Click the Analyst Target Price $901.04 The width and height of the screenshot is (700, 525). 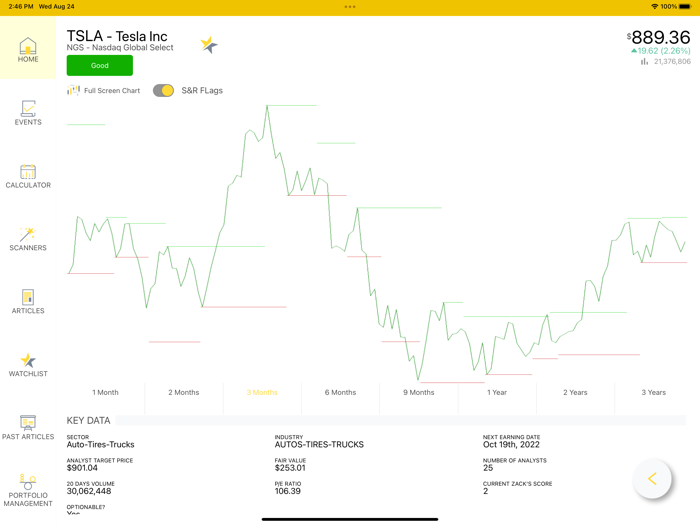(82, 468)
